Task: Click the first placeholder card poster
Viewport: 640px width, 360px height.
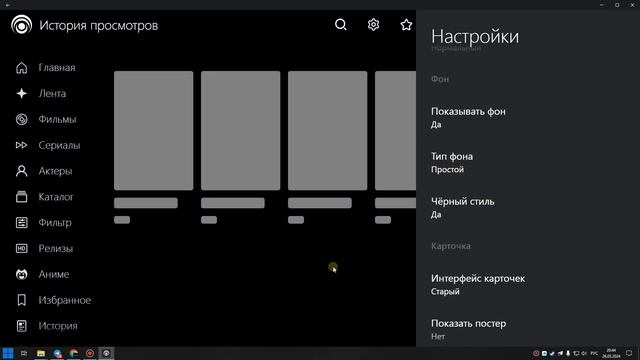Action: point(153,131)
